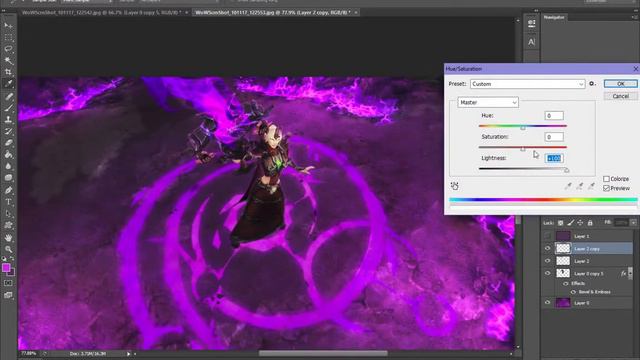Click the add-to-sample eyedropper
The width and height of the screenshot is (640, 360).
coord(580,187)
